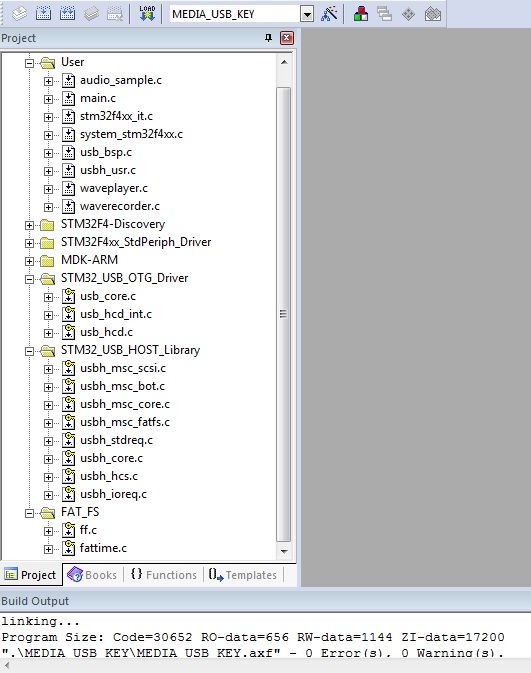Select fattime.c file
Screen dimensions: 531x673
coord(103,548)
